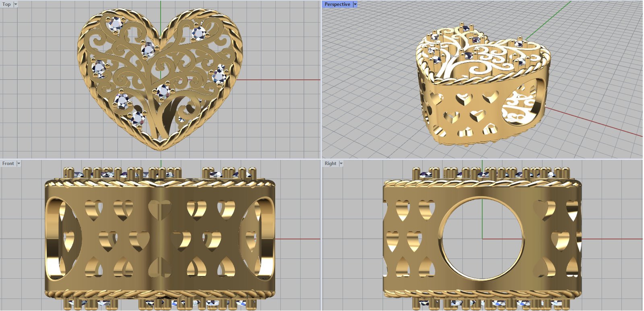644x311 pixels.
Task: Activate the Front viewport title label
Action: pyautogui.click(x=8, y=164)
